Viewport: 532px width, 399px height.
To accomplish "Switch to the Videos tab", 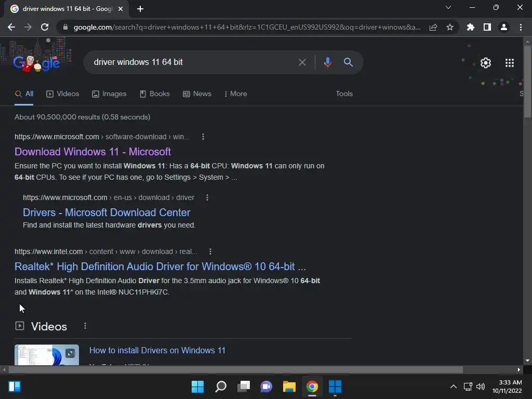I will [63, 94].
